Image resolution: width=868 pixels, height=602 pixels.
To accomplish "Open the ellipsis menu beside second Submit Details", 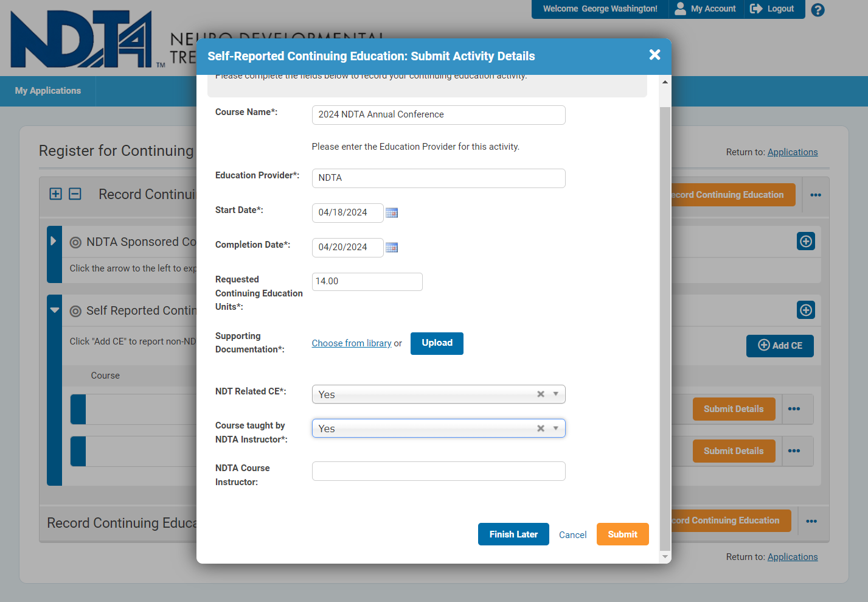I will click(x=794, y=451).
